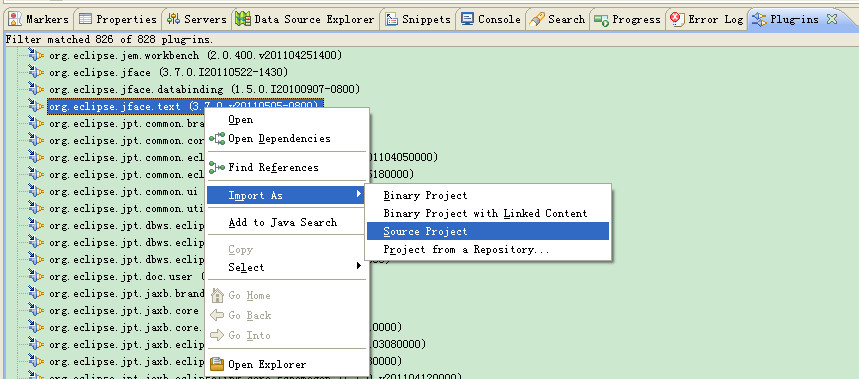Click the Open Explorer folder icon

(217, 364)
